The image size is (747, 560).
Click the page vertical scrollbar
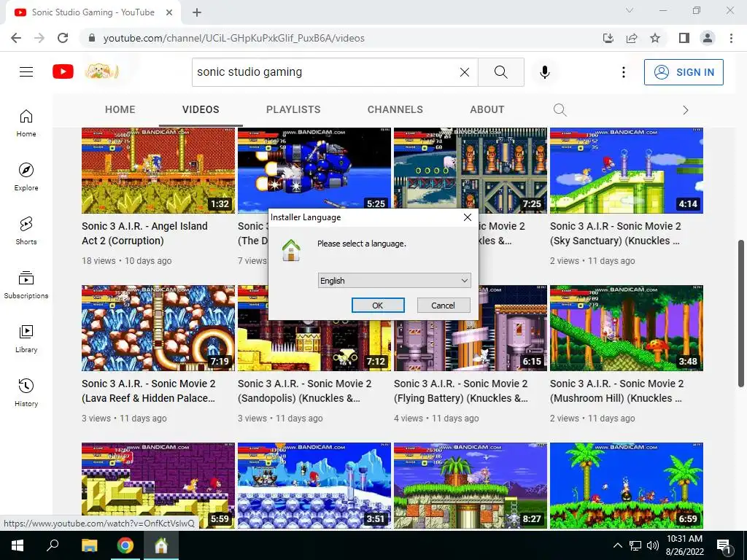(x=741, y=313)
